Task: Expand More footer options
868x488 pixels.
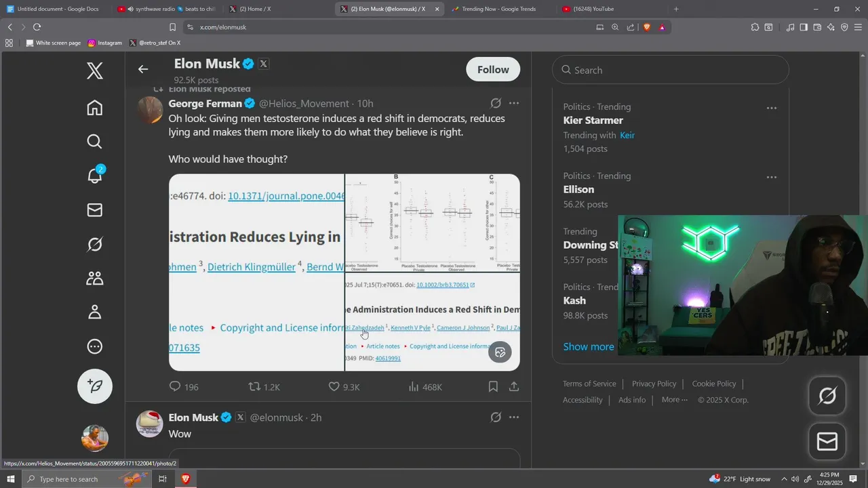Action: 674,400
